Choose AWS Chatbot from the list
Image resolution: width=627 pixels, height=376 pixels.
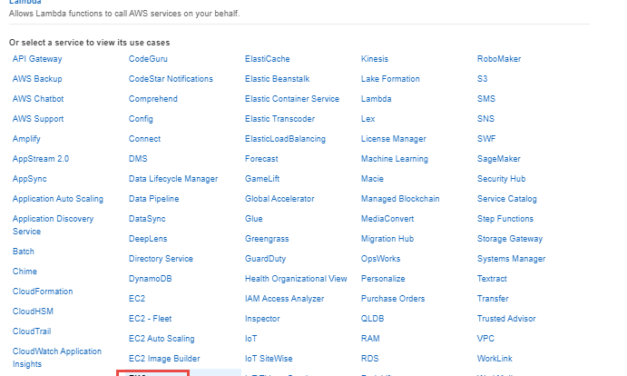click(38, 99)
